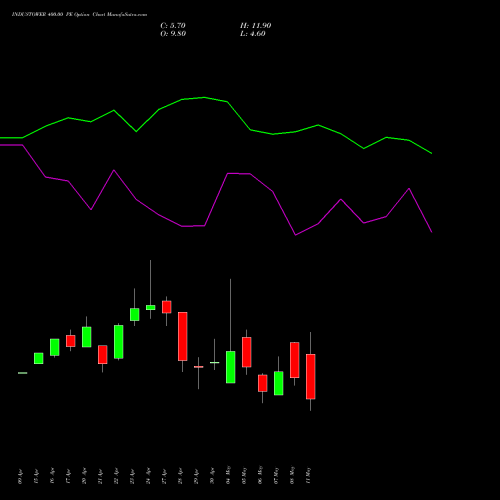
Task: Select the high value H: 11.90
Action: [256, 26]
